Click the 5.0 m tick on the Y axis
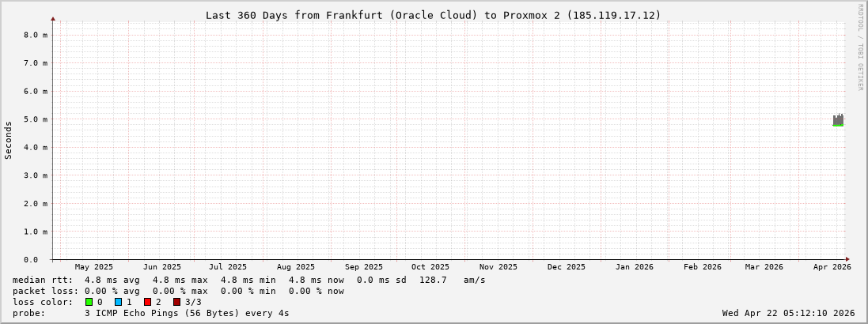The height and width of the screenshot is (324, 868). [36, 119]
